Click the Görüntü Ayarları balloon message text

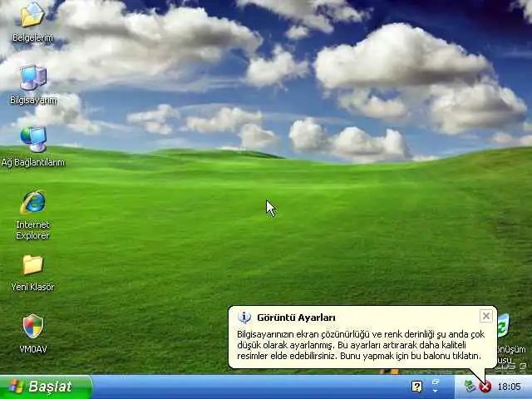[361, 345]
